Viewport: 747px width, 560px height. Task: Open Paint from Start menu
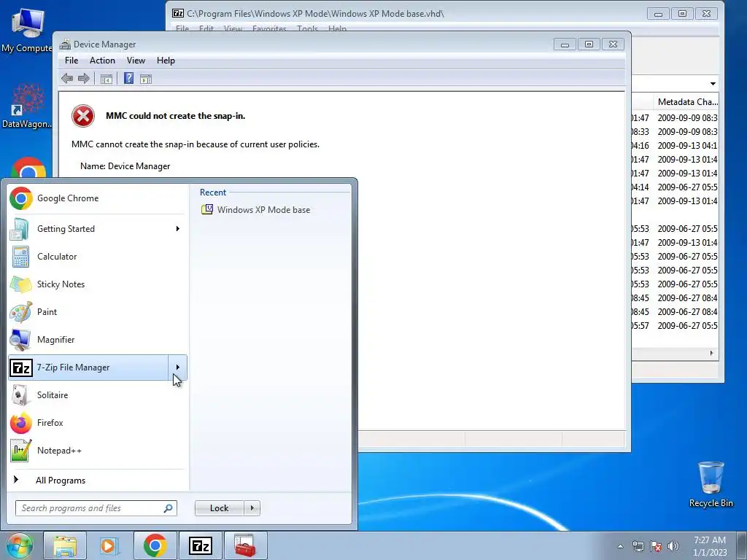98,311
